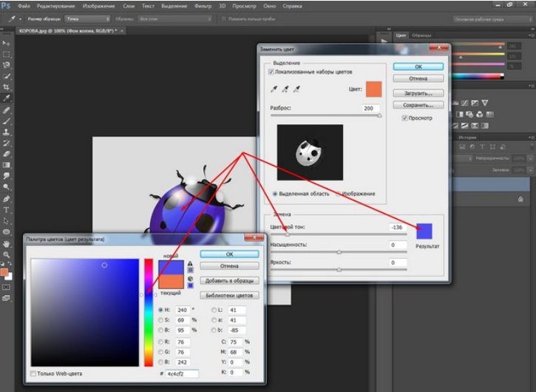This screenshot has height=392, width=536.
Task: Click first eyedropper in Replace Color dialog
Action: point(274,89)
